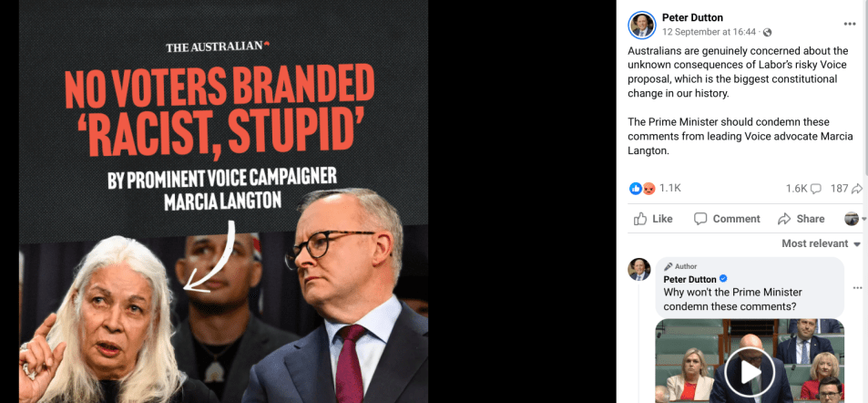Open Peter Dutton's name in the author comment

[689, 279]
